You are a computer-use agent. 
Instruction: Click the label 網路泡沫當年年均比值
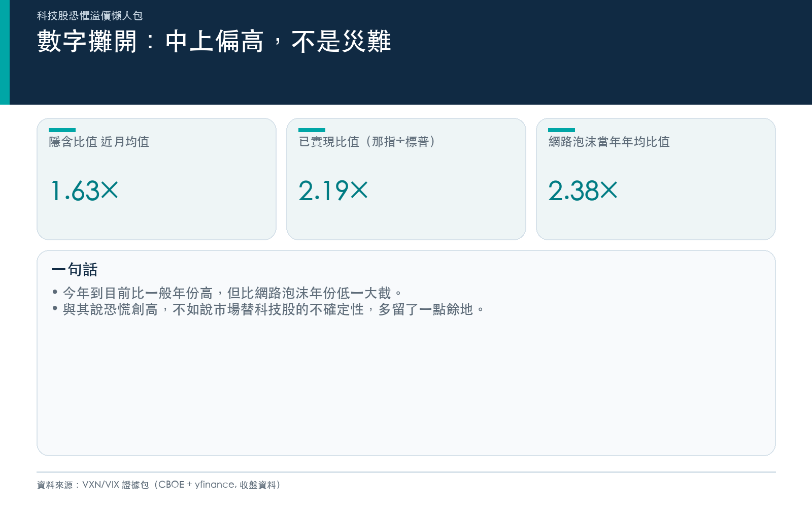(x=609, y=142)
